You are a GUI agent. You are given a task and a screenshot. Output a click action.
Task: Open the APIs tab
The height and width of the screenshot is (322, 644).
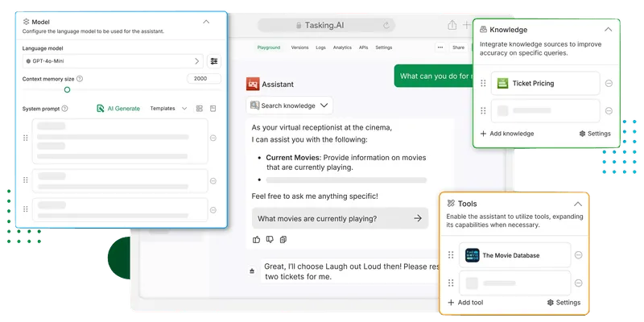click(x=364, y=47)
